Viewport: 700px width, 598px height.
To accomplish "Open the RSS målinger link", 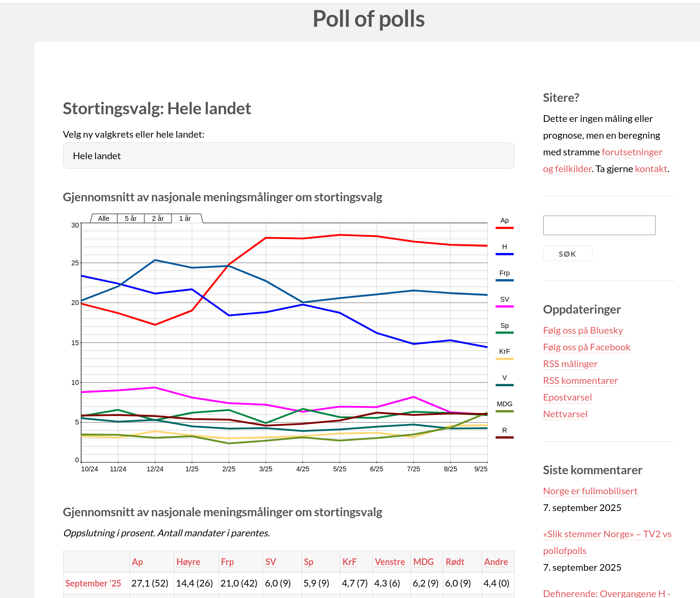I will click(570, 364).
